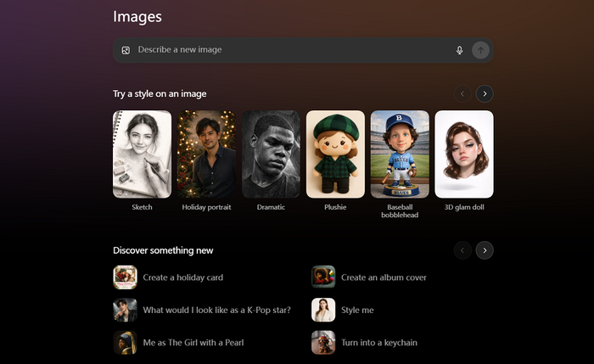Viewport: 594px width, 364px height.
Task: Show previous styles with left chevron
Action: click(x=462, y=94)
